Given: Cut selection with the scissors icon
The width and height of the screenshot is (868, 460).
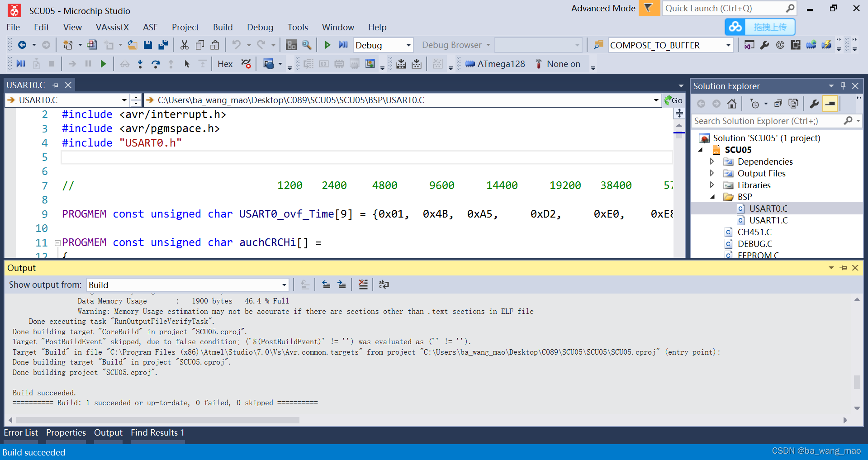Looking at the screenshot, I should tap(184, 45).
